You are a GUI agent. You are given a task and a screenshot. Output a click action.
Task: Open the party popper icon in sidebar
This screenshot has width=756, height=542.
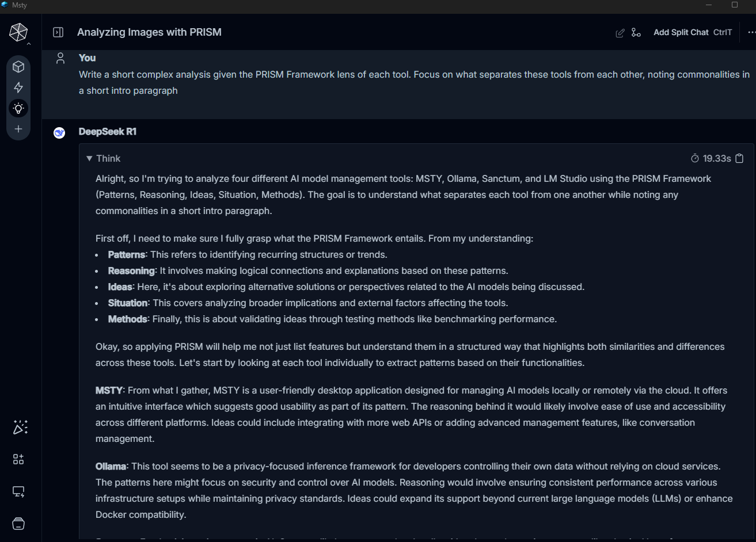(x=20, y=427)
